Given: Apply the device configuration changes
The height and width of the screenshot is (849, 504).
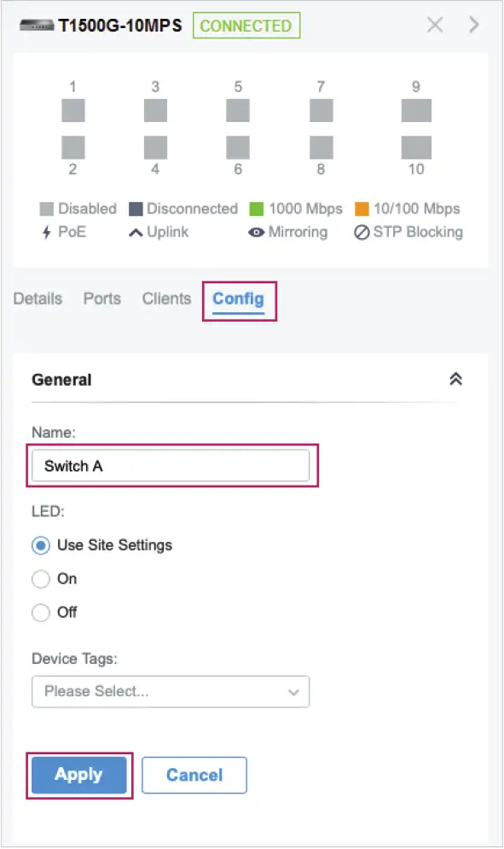Looking at the screenshot, I should pyautogui.click(x=78, y=775).
